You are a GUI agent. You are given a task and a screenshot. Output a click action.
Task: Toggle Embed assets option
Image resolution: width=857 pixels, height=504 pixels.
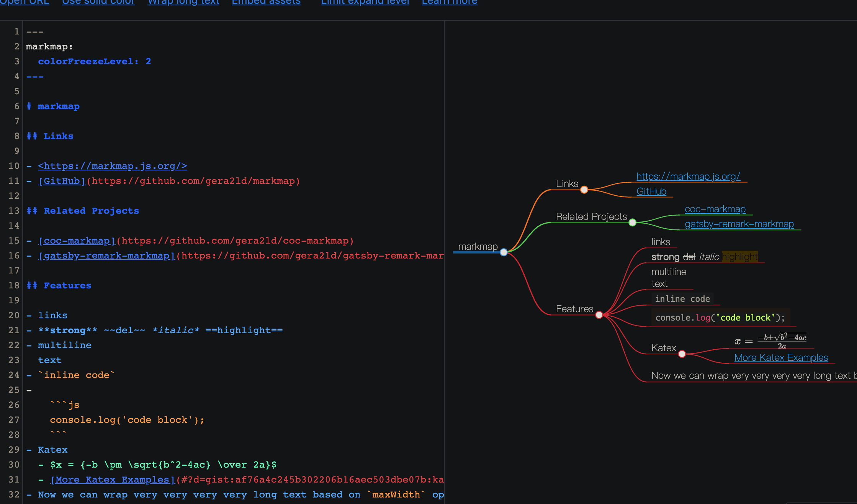pyautogui.click(x=266, y=2)
